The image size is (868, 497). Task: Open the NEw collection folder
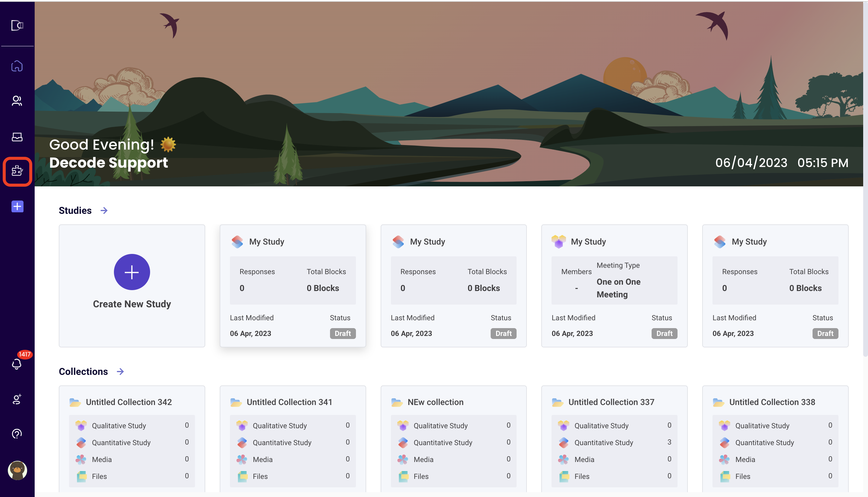[x=435, y=402]
